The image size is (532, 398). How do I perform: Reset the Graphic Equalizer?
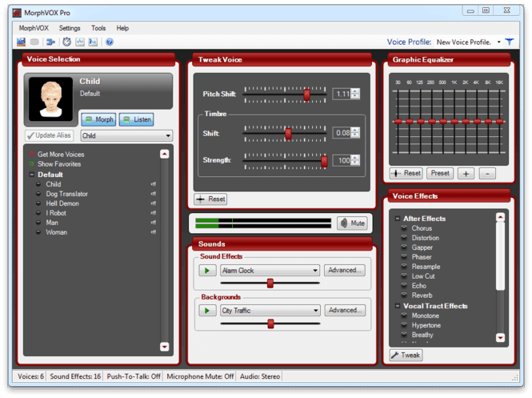click(406, 173)
